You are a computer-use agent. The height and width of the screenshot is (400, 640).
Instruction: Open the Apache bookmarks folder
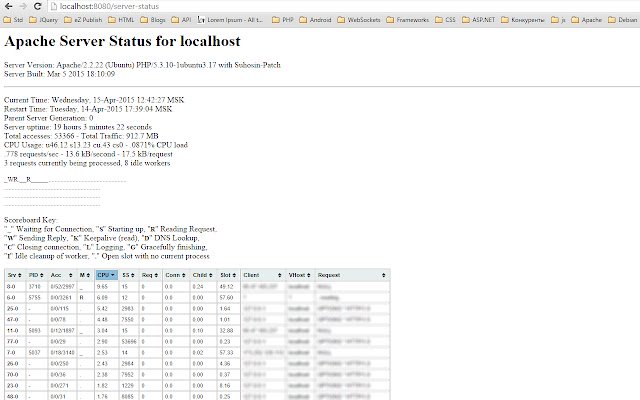point(587,20)
